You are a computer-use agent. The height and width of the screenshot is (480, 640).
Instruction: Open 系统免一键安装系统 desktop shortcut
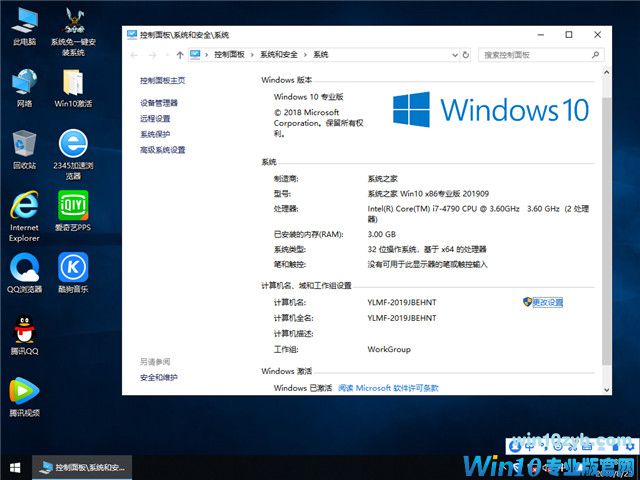click(73, 32)
